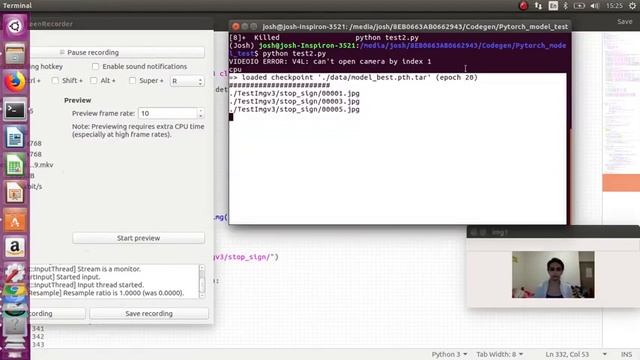Click the stop_sign path text in gedit

click(x=246, y=257)
